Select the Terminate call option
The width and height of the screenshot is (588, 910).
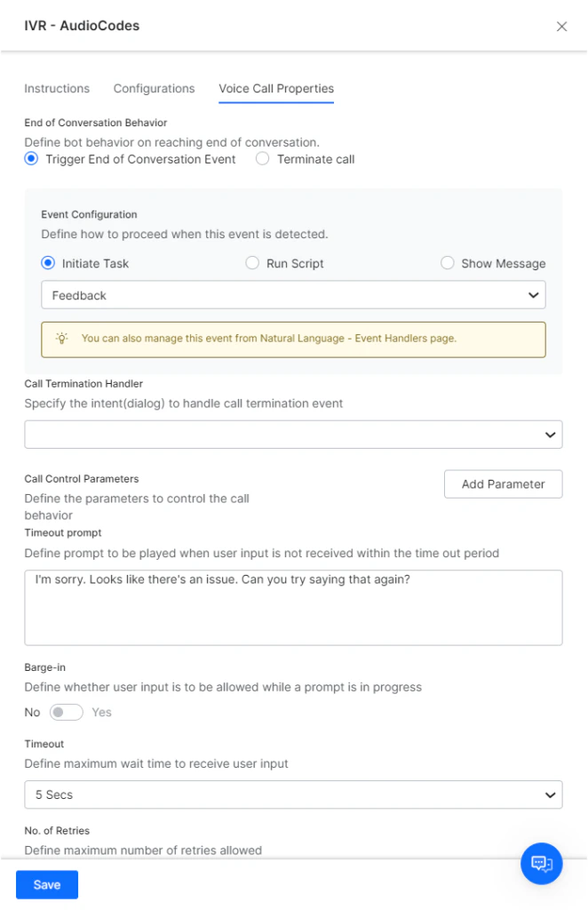[263, 158]
